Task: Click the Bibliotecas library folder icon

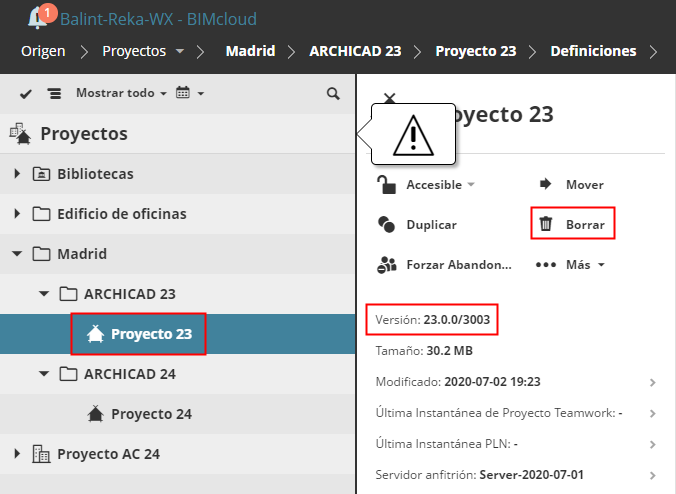Action: click(41, 174)
